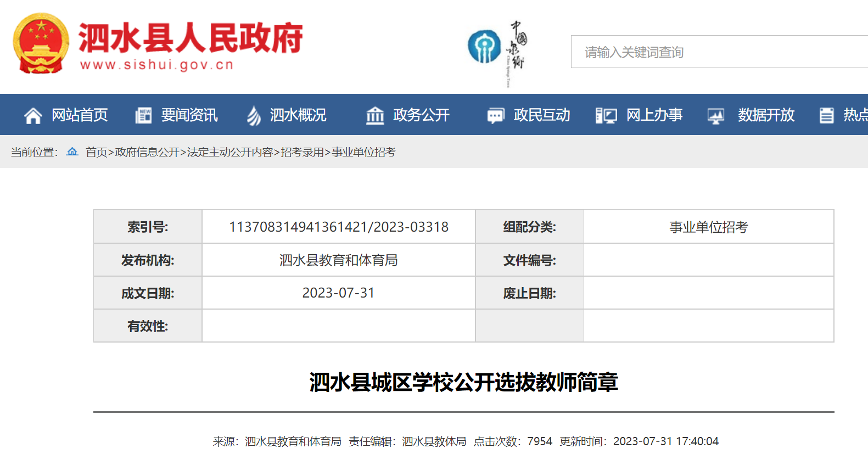Click the 文件编号 label cell
Image resolution: width=868 pixels, height=454 pixels.
coord(530,260)
